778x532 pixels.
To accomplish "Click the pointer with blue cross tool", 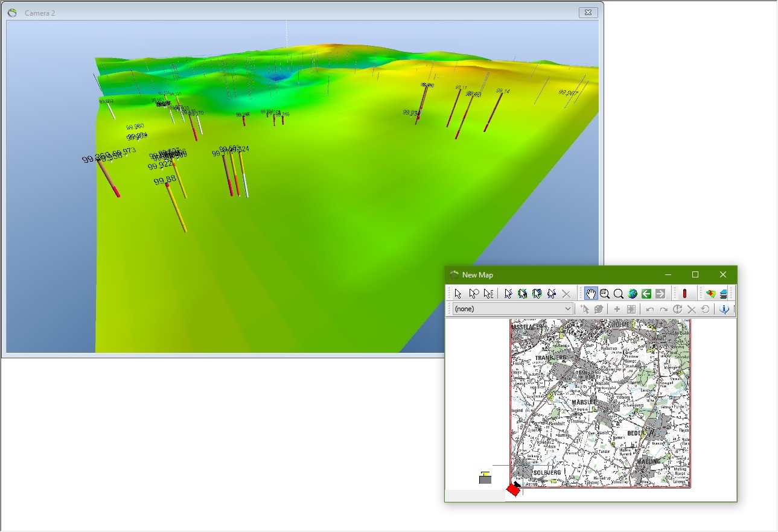I will (552, 294).
